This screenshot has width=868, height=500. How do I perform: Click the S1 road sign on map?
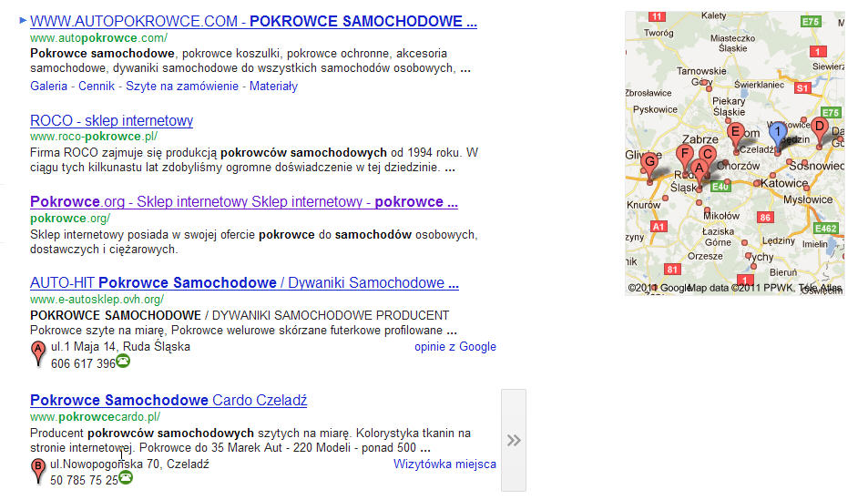pos(802,88)
